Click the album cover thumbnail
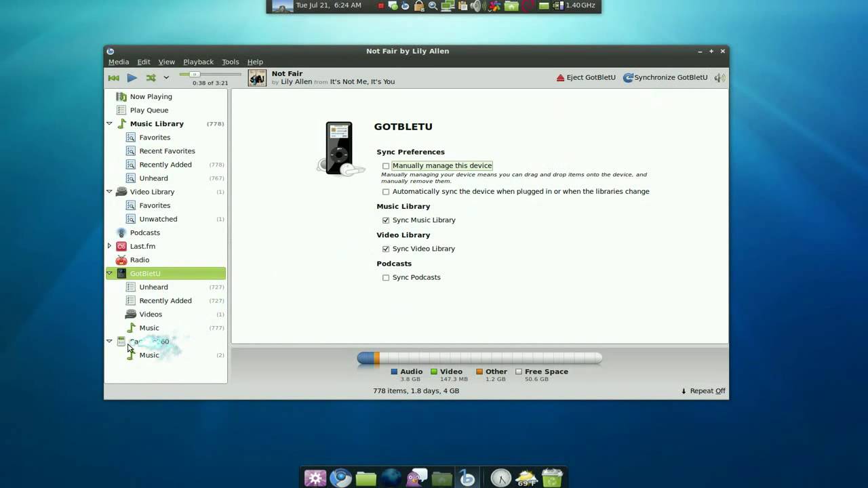Screen dimensions: 868x488 pyautogui.click(x=257, y=78)
